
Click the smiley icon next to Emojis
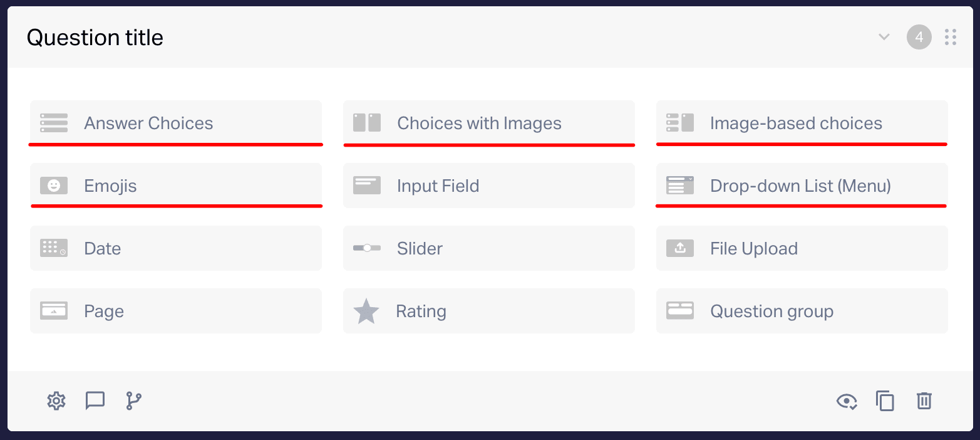tap(54, 186)
